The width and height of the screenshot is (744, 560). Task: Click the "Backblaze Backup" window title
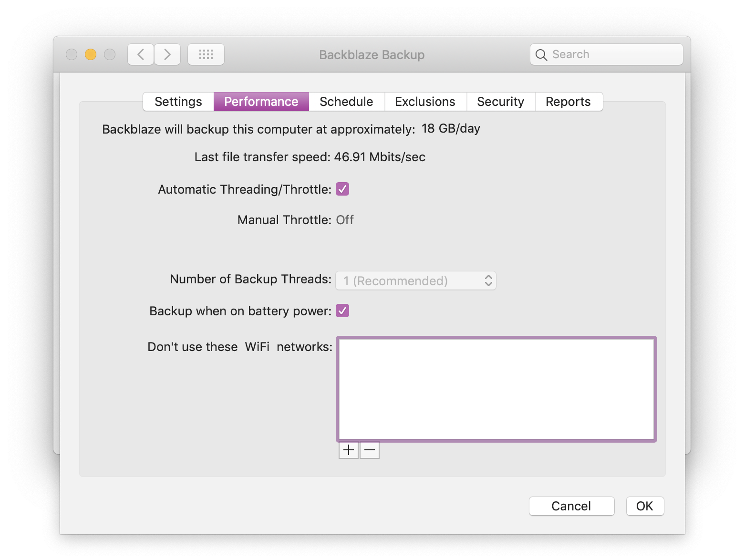coord(372,55)
